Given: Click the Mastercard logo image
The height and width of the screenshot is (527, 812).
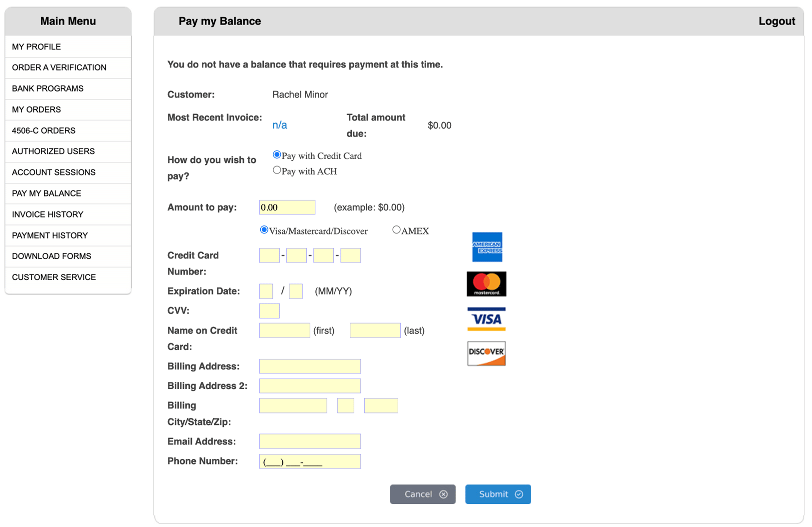Looking at the screenshot, I should click(486, 283).
